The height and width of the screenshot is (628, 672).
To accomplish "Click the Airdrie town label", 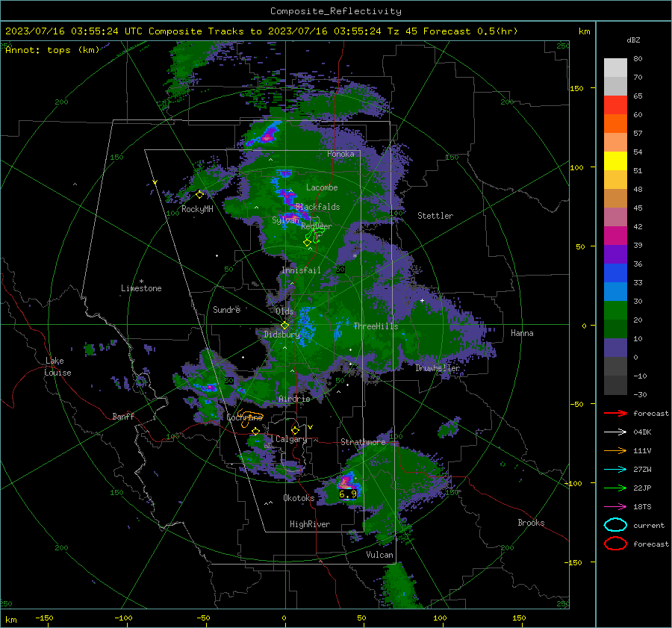I will (294, 399).
